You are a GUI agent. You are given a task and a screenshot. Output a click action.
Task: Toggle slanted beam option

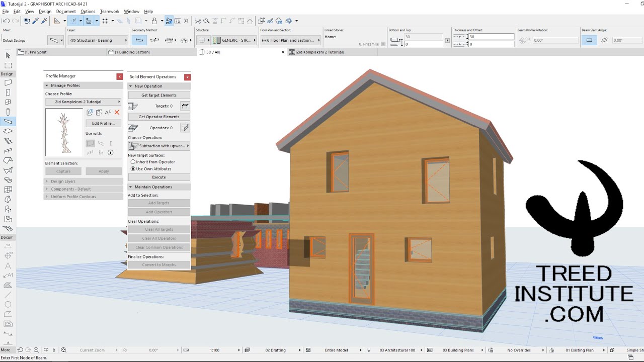[604, 40]
